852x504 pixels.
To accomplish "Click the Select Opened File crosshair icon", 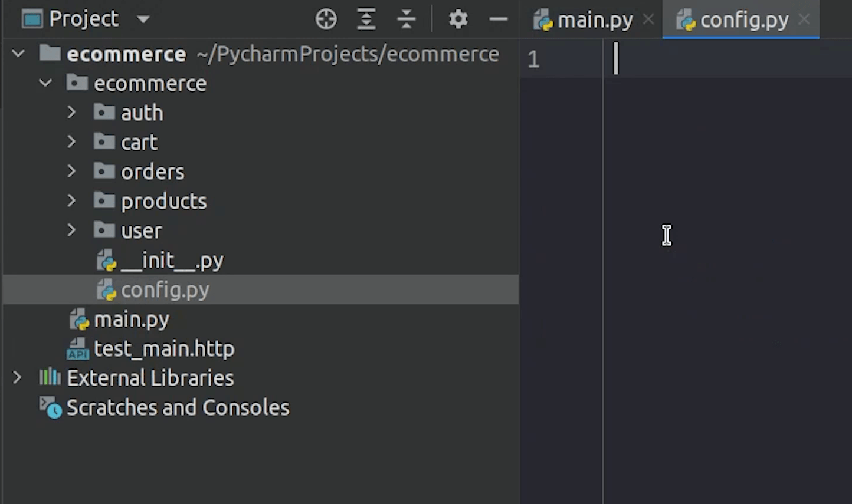I will [x=326, y=19].
